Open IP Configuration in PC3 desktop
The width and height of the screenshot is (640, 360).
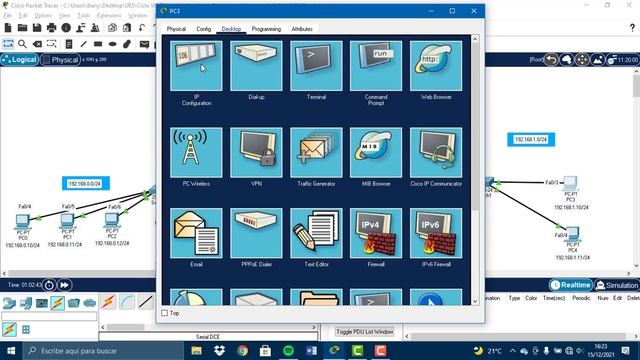tap(196, 66)
